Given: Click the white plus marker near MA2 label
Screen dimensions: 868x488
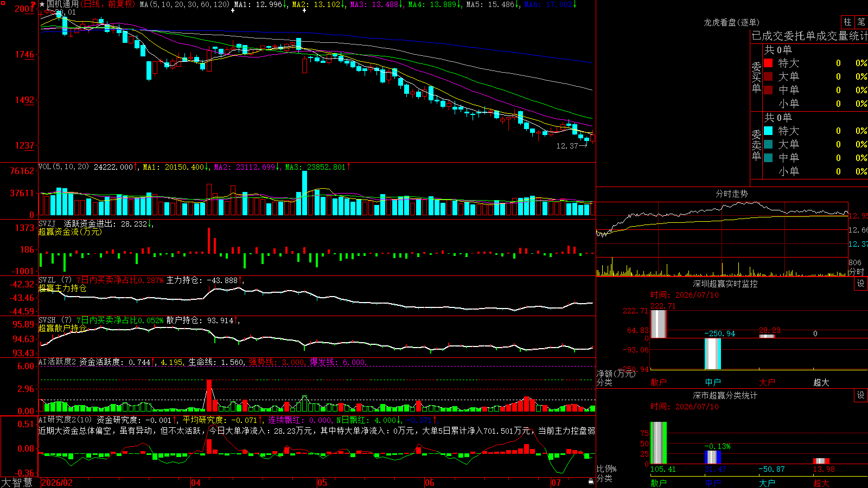Looking at the screenshot, I should (x=304, y=11).
